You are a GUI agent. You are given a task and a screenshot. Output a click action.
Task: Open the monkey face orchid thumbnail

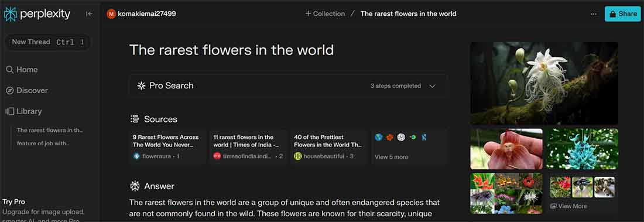[506, 149]
